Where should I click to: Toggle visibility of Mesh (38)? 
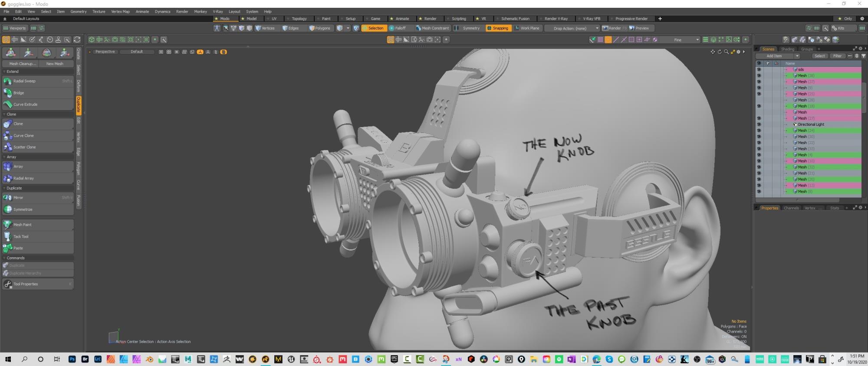coord(759,75)
